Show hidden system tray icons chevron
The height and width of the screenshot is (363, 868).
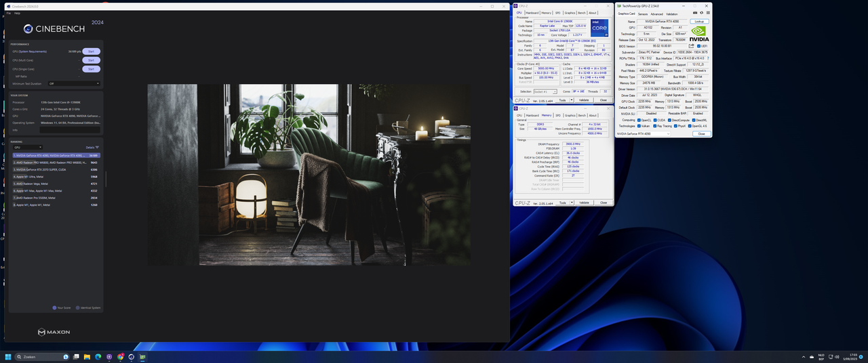pyautogui.click(x=804, y=357)
